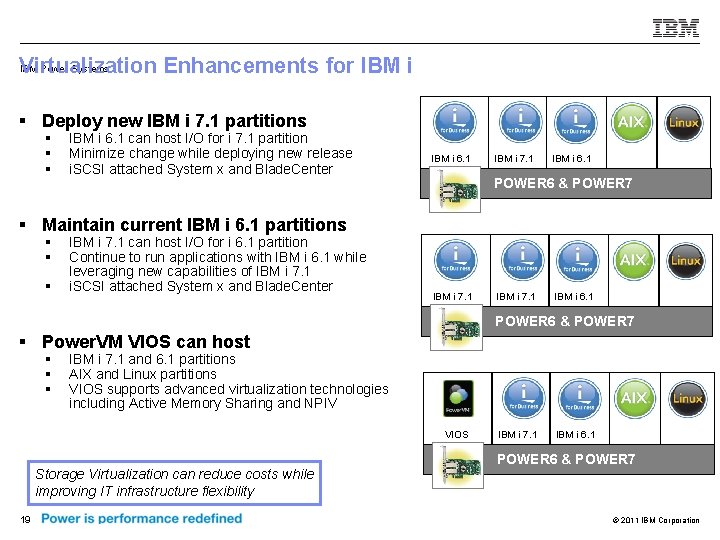The height and width of the screenshot is (540, 720).
Task: Click the iSCSI bullet under the Maintain heading
Action: (201, 286)
